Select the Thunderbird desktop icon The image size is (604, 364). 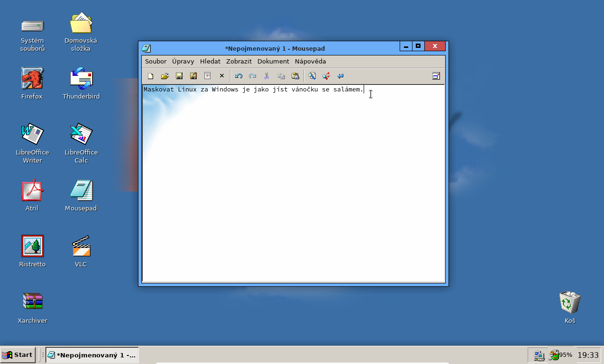pos(81,83)
